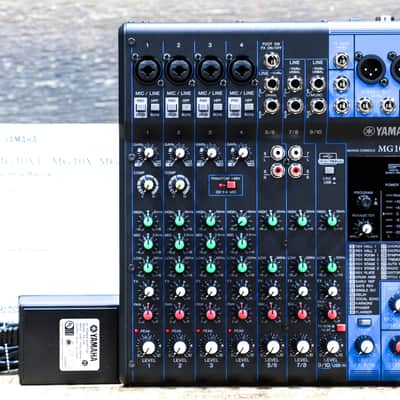Click the channel 4 XLR combo input jack
400x400 pixels.
click(242, 70)
